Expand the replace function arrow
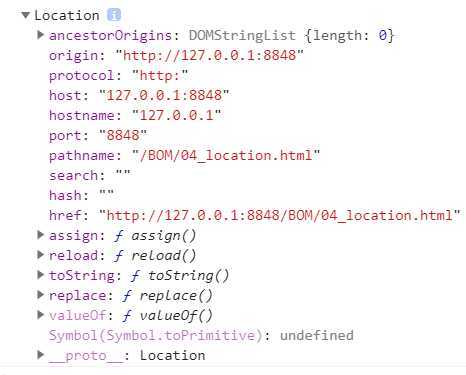466x375 pixels. (x=40, y=295)
